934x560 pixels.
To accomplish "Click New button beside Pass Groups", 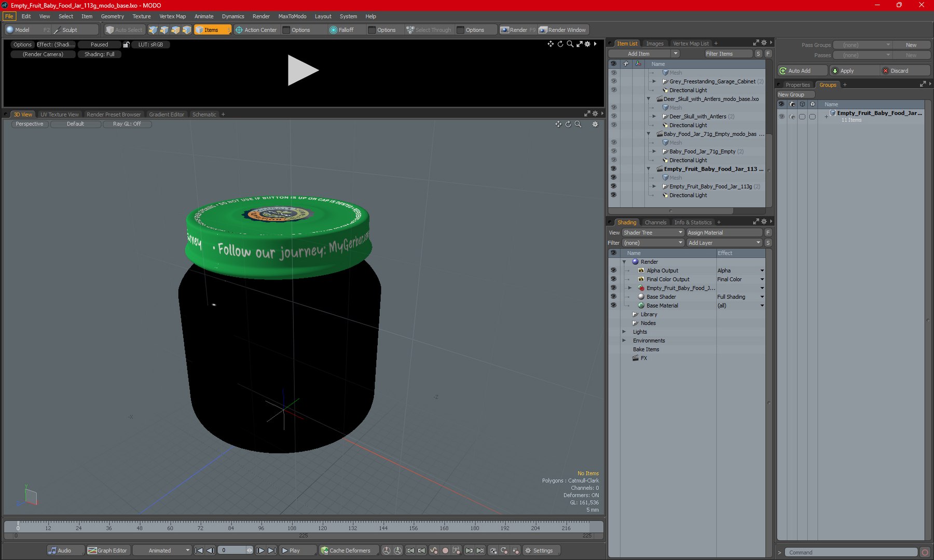I will [911, 45].
